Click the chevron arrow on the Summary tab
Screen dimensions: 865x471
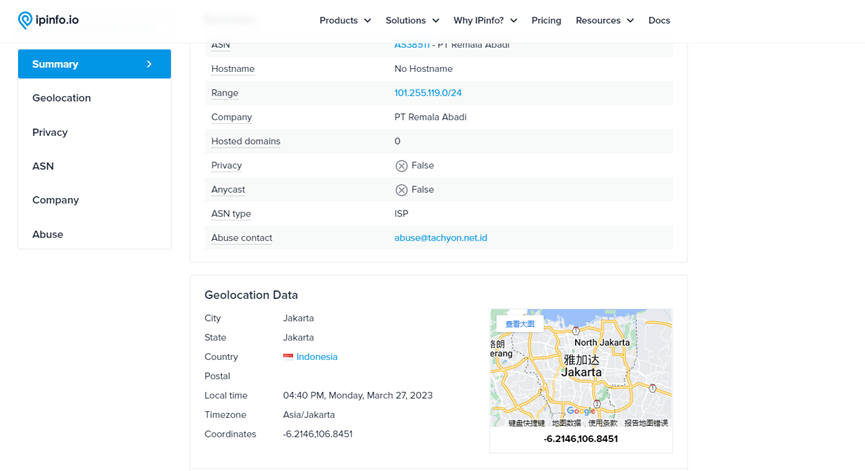pyautogui.click(x=149, y=64)
